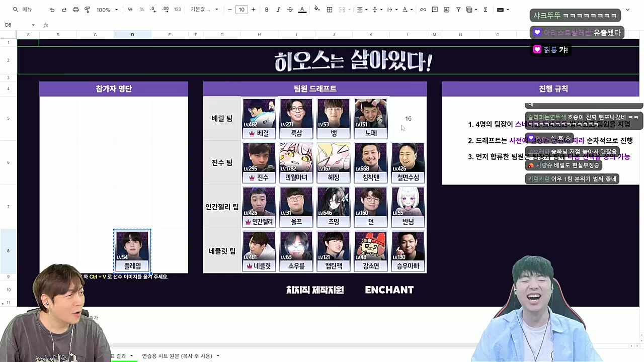Screen dimensions: 644x362
Task: Open the 123 number formats menu
Action: click(177, 10)
